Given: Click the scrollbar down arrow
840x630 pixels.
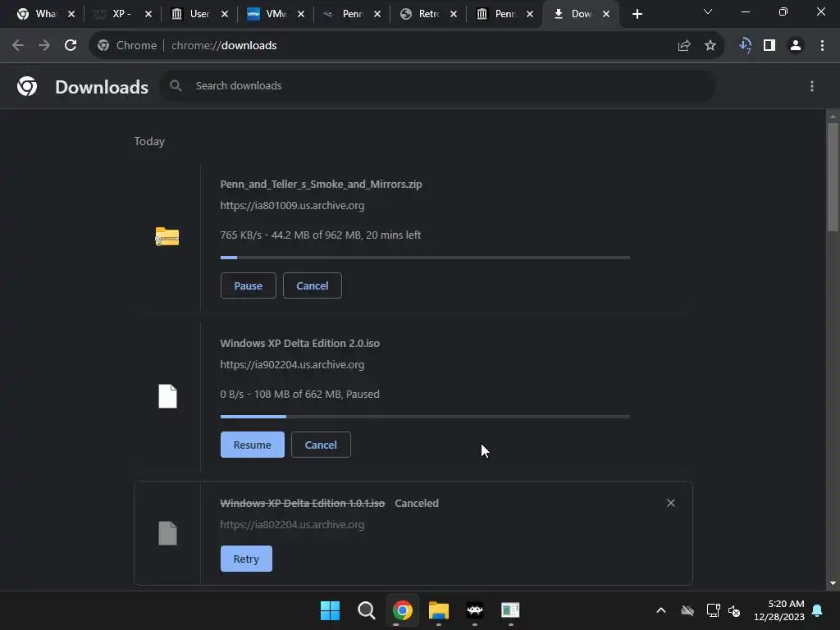Looking at the screenshot, I should coord(833,583).
